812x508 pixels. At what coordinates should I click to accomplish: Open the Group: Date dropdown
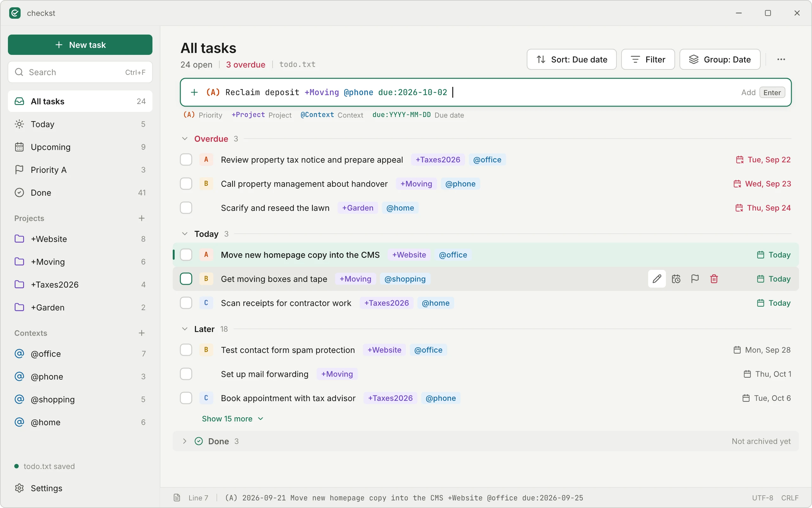(x=720, y=60)
